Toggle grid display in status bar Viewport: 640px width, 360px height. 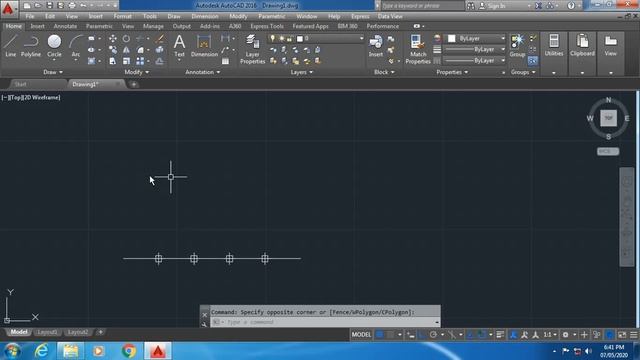[379, 335]
